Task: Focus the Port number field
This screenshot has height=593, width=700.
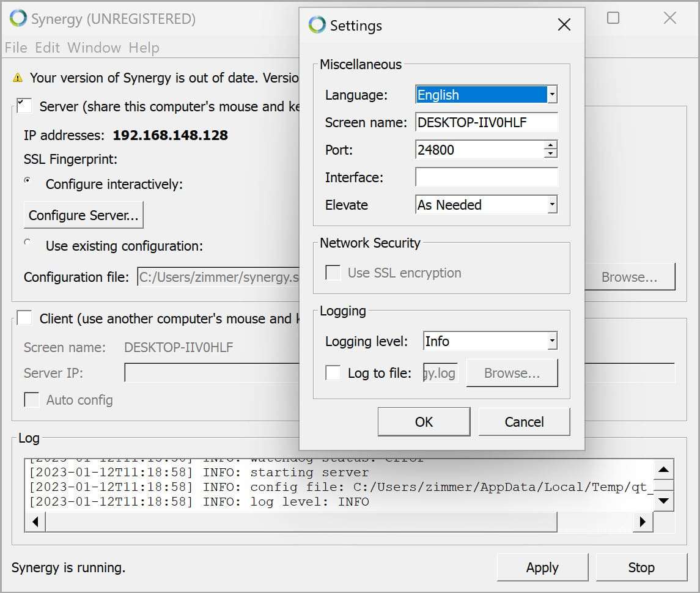Action: pyautogui.click(x=480, y=150)
